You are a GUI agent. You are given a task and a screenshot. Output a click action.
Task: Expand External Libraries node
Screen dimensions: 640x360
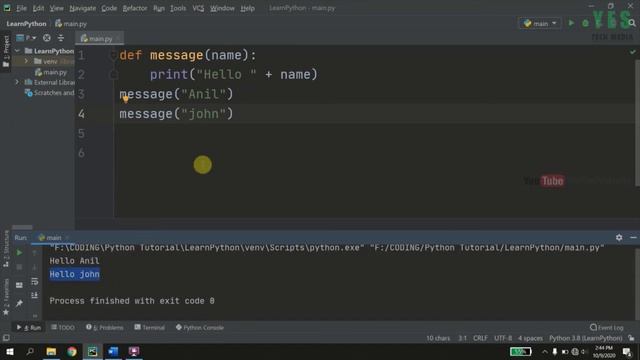17,82
